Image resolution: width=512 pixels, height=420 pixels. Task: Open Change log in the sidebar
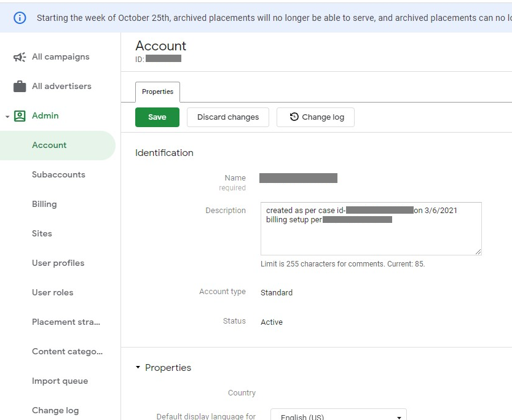(55, 410)
